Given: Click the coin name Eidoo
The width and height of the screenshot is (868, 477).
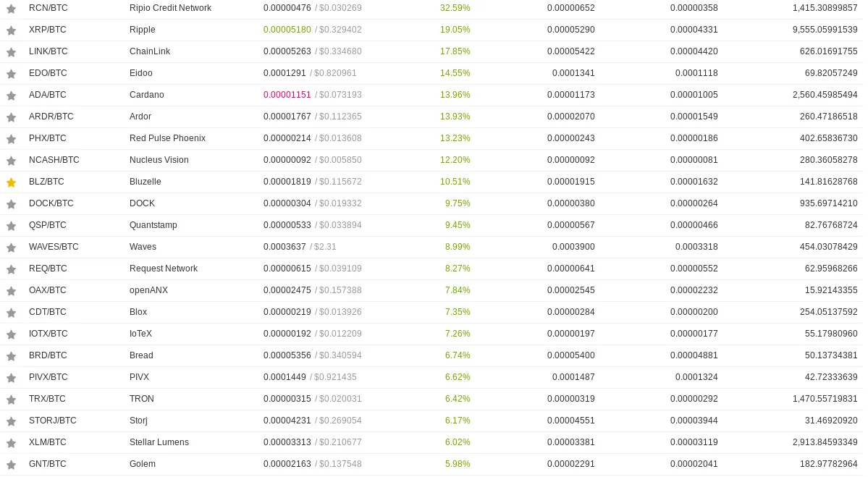Looking at the screenshot, I should pos(140,73).
